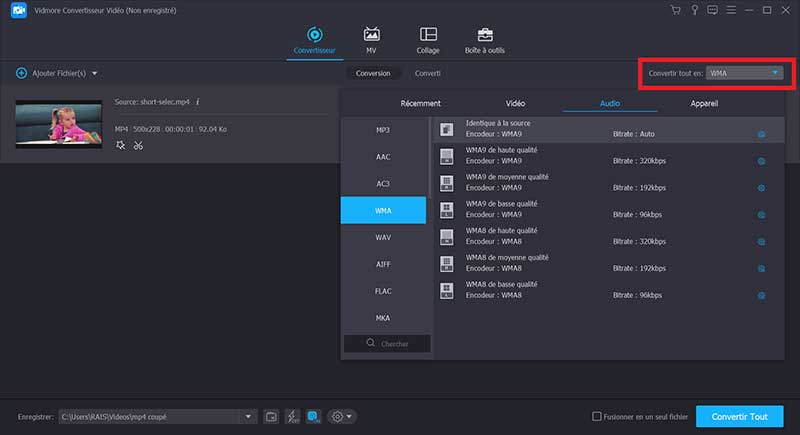Open settings gear for Identique à la source
This screenshot has height=435, width=800.
click(761, 135)
